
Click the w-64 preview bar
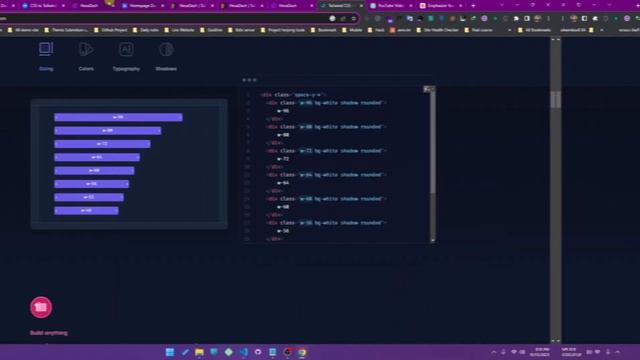tap(97, 157)
